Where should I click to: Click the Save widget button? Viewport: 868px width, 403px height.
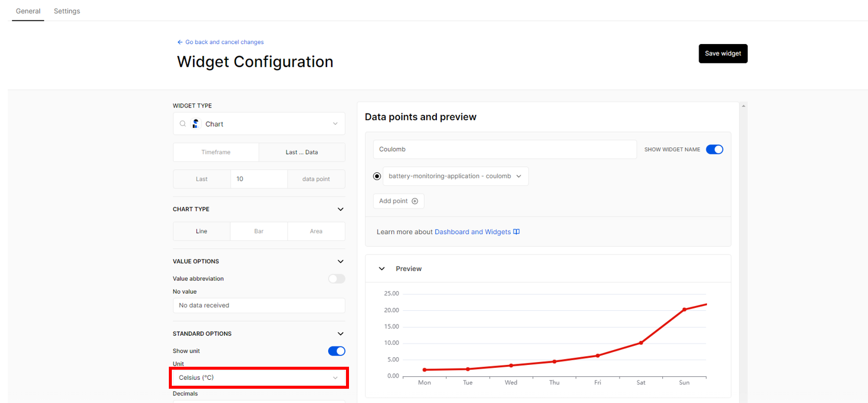(723, 53)
